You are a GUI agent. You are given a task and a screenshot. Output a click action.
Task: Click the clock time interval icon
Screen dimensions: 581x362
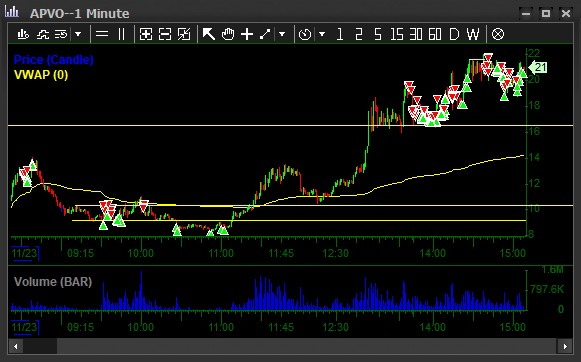click(305, 34)
